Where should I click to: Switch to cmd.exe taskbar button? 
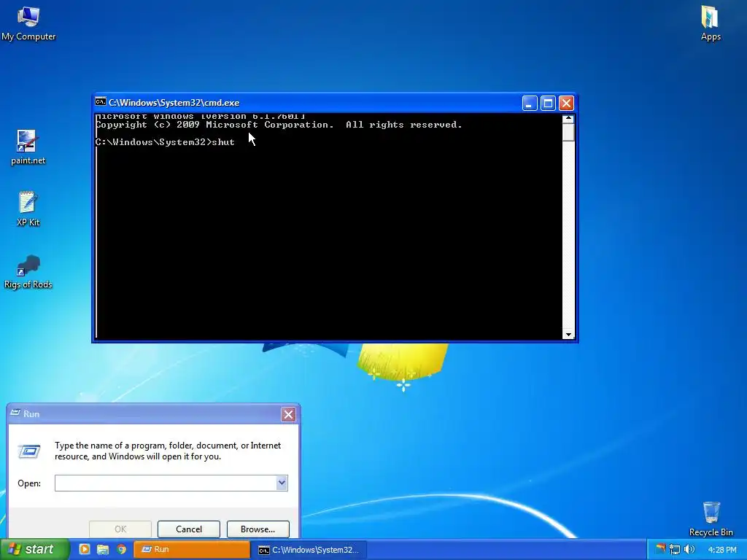click(309, 550)
